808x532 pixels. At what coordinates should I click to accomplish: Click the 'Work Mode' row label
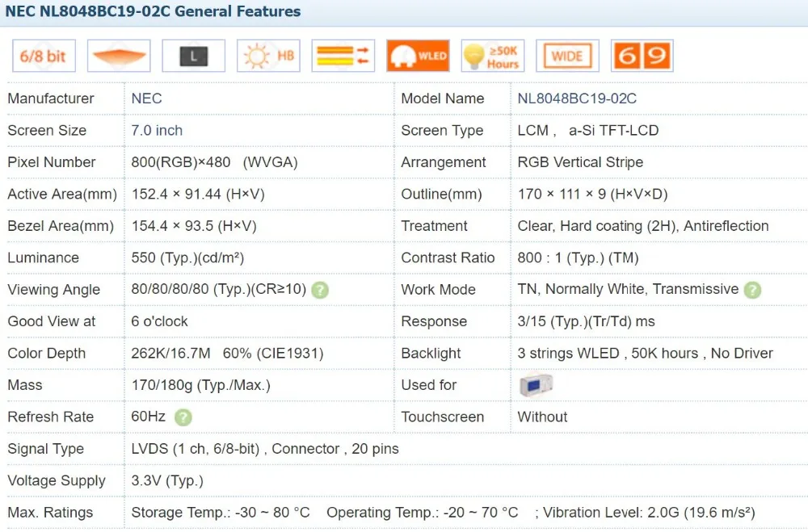(x=438, y=290)
